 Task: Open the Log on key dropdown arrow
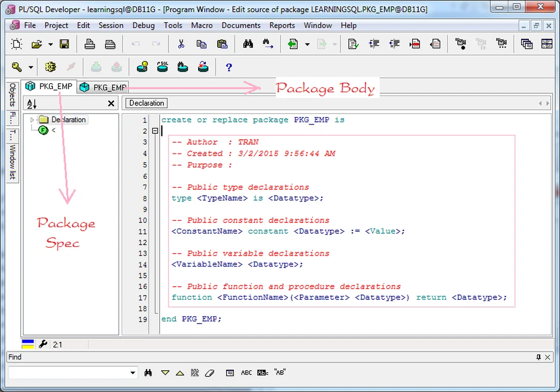point(31,67)
